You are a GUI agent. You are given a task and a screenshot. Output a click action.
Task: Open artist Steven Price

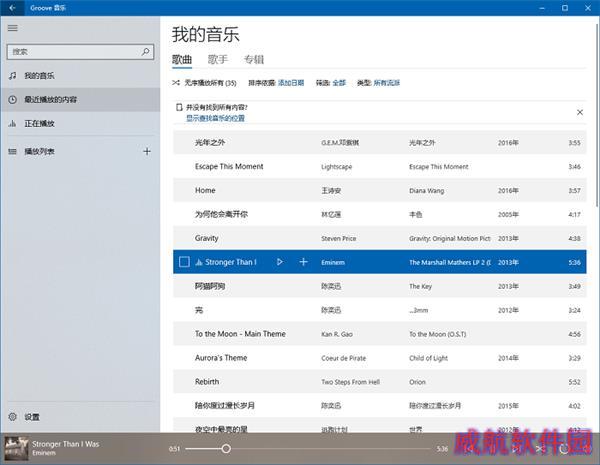pos(339,238)
